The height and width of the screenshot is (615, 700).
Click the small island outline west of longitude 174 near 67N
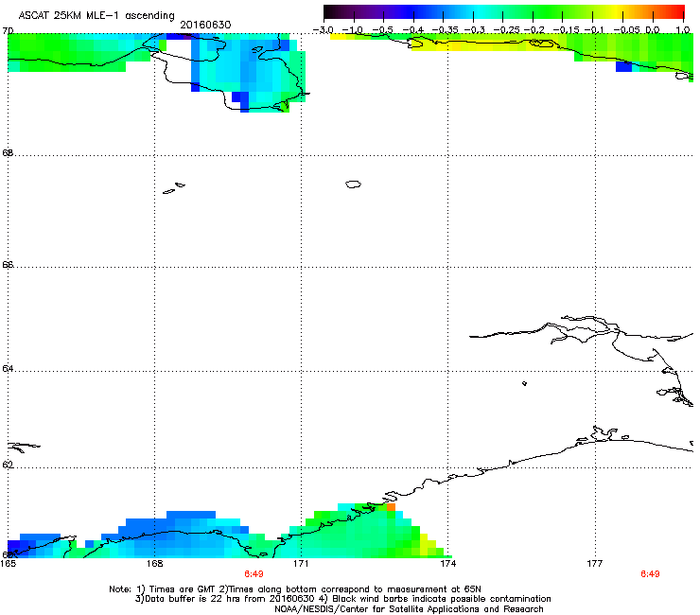(353, 184)
